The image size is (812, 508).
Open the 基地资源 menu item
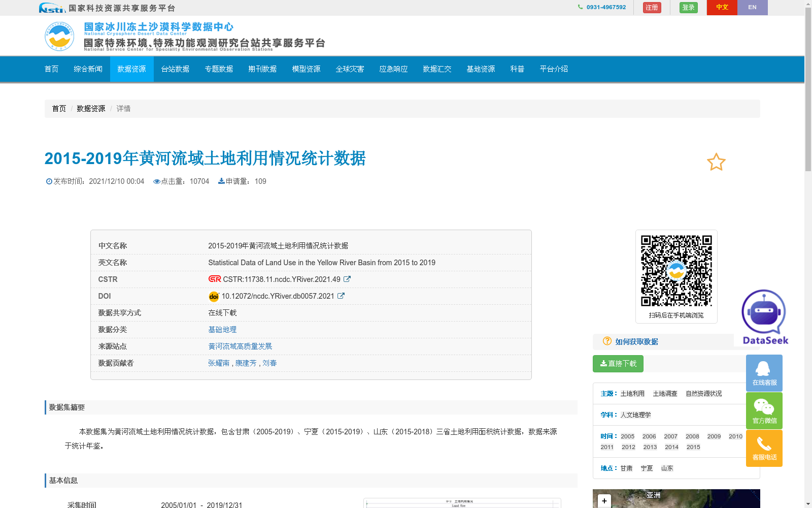click(481, 69)
